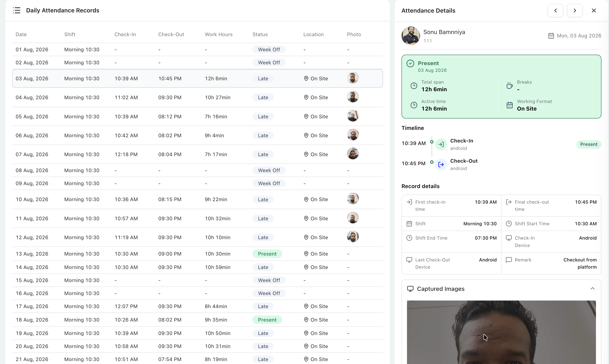Image resolution: width=609 pixels, height=364 pixels.
Task: Click the location pin icon in 21 Aug row
Action: point(306,359)
